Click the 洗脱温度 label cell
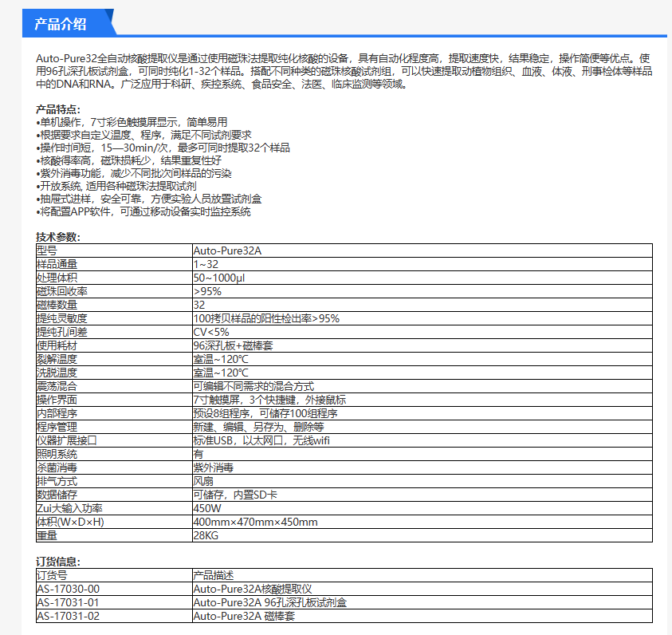The width and height of the screenshot is (672, 635). (115, 373)
